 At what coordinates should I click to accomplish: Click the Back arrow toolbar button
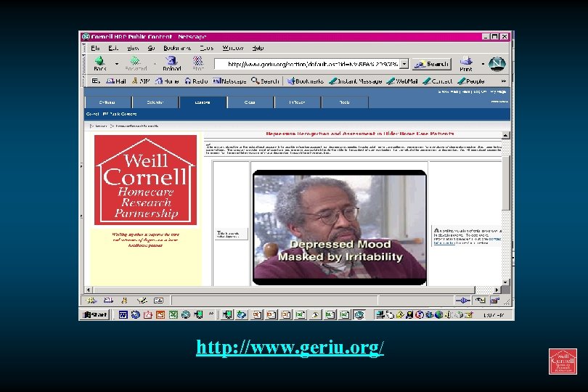[99, 63]
